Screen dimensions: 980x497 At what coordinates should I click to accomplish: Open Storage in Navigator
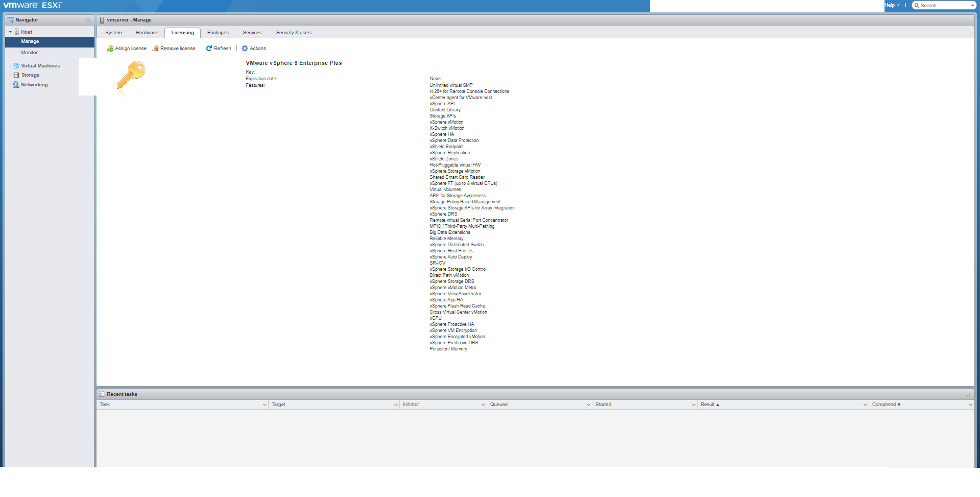[30, 75]
